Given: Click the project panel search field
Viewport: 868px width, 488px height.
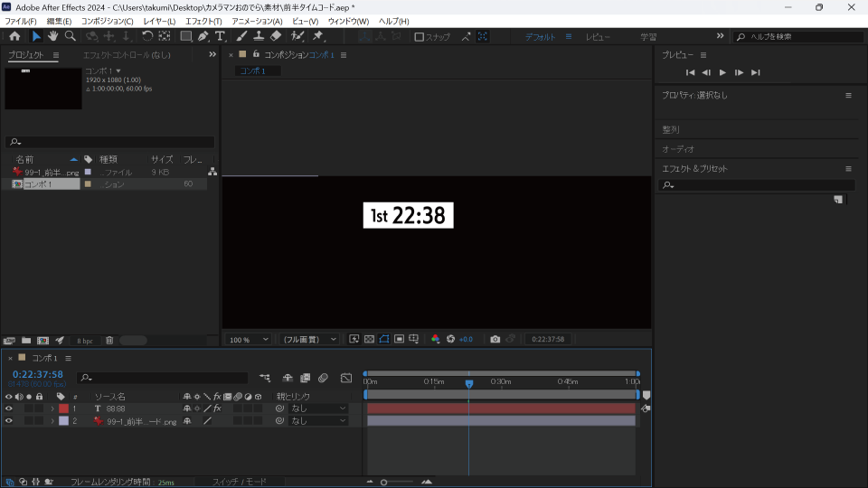Looking at the screenshot, I should 110,142.
